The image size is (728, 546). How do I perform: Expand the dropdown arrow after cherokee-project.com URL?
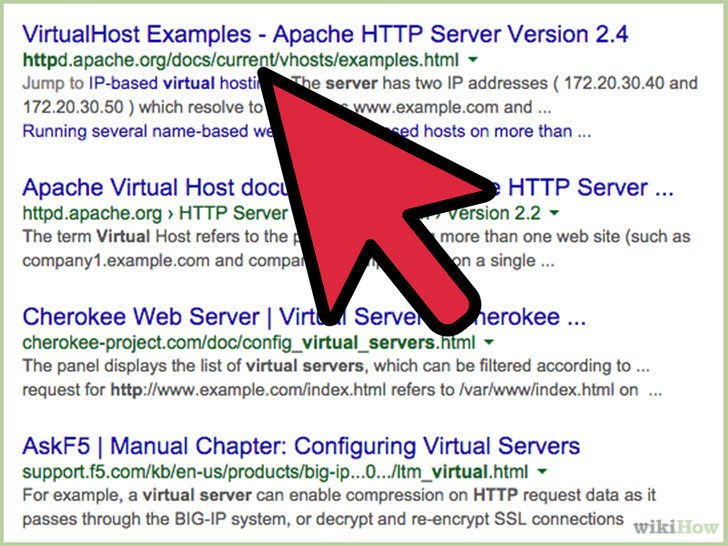pos(488,343)
